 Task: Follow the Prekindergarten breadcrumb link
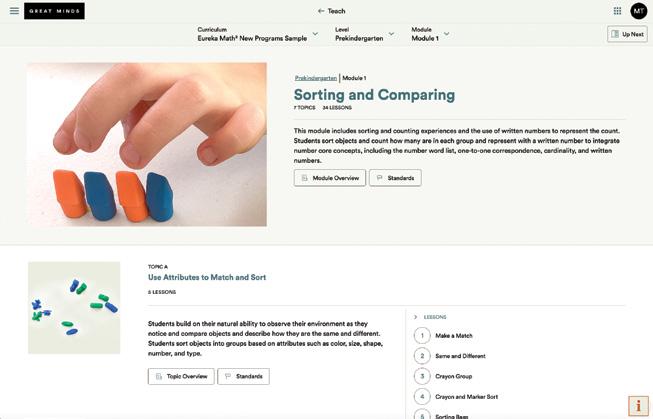click(315, 78)
